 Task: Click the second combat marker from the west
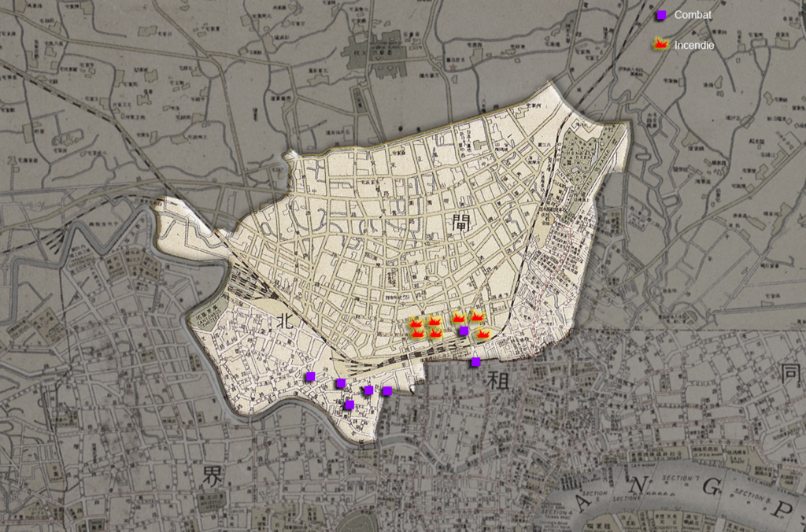pyautogui.click(x=340, y=383)
